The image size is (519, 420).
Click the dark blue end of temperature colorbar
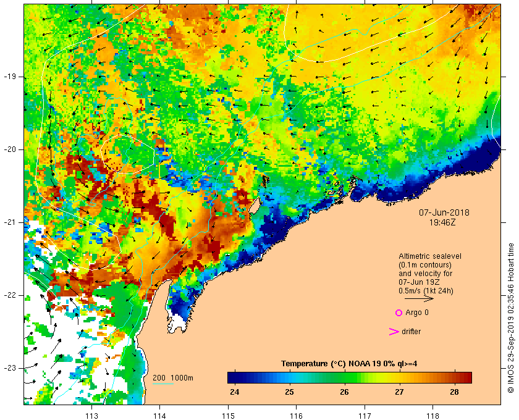pos(232,377)
